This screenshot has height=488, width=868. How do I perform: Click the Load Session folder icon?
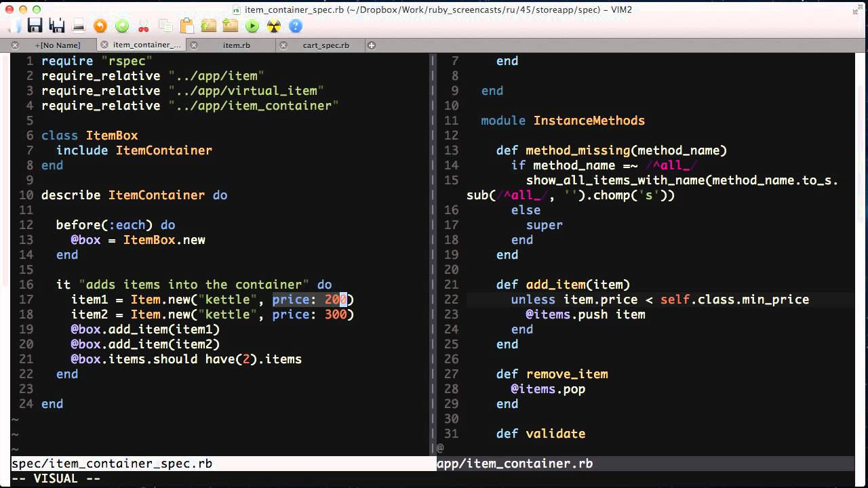209,26
